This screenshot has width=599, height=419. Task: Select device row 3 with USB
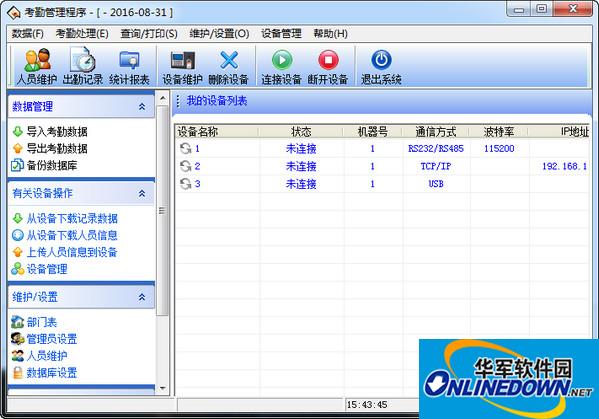[x=382, y=184]
